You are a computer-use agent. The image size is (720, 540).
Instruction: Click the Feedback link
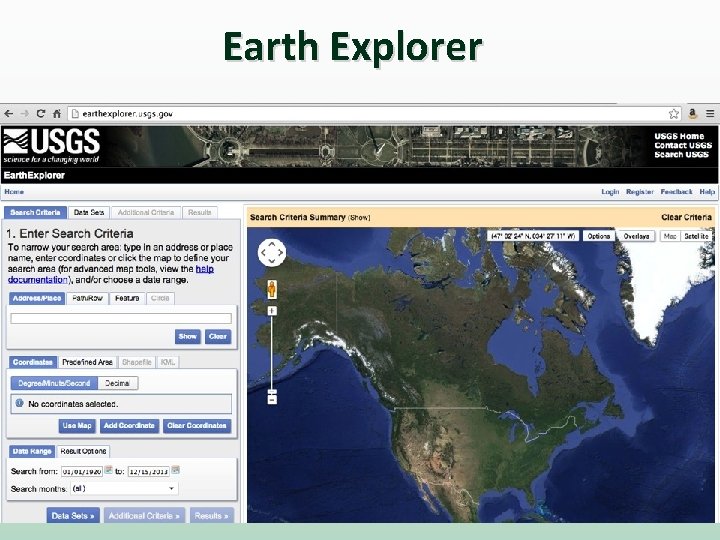click(676, 191)
